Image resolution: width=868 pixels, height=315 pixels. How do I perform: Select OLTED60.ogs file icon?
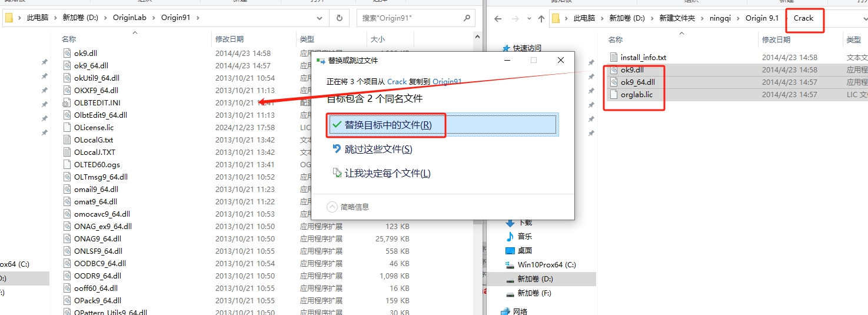point(67,164)
